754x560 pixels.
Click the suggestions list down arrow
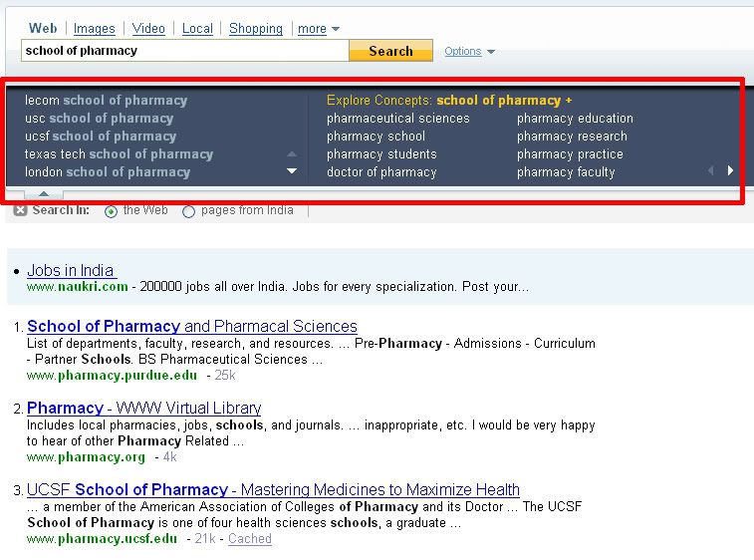292,170
